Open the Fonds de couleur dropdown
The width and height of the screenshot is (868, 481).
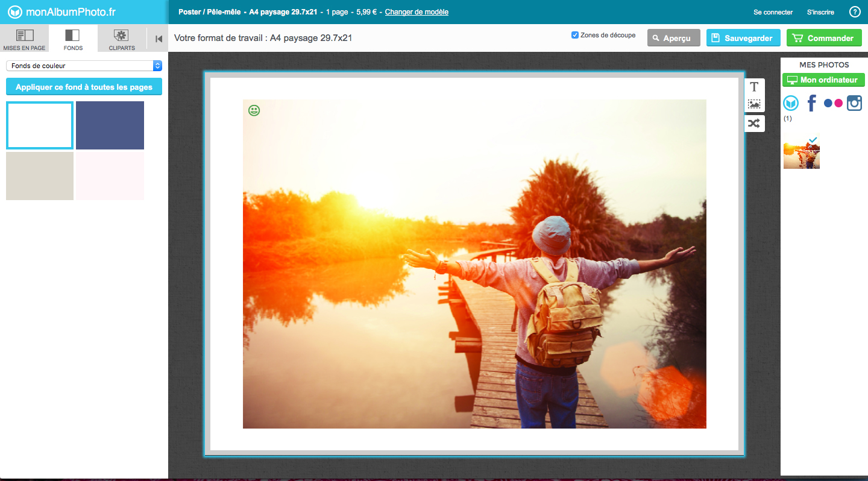point(84,66)
